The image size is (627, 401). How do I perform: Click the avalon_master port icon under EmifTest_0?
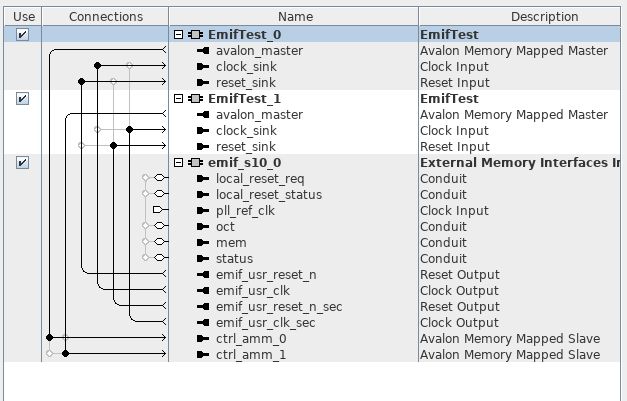point(204,51)
